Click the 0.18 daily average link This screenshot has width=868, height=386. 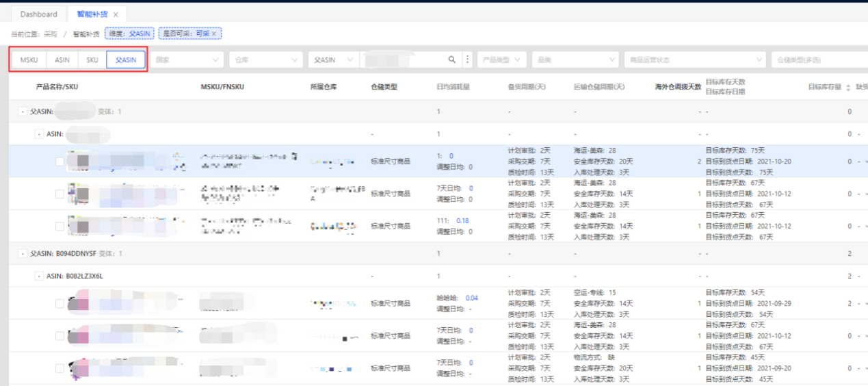[462, 220]
